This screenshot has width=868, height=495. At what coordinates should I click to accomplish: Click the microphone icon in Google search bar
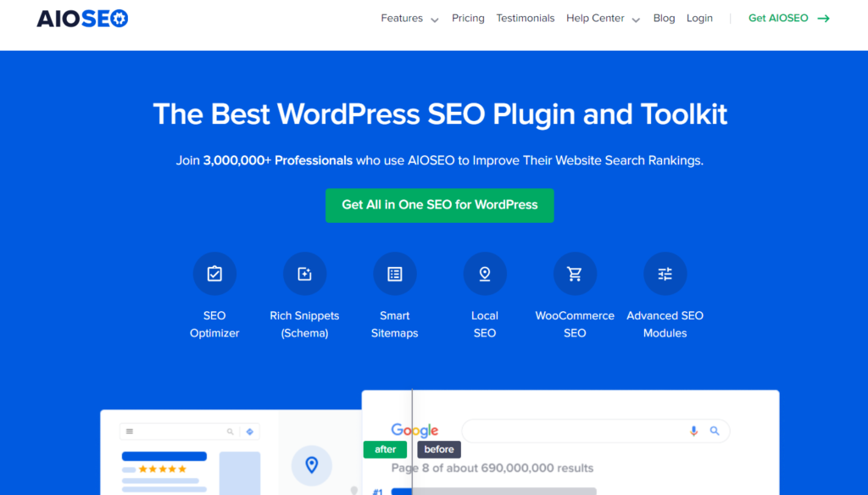coord(693,431)
